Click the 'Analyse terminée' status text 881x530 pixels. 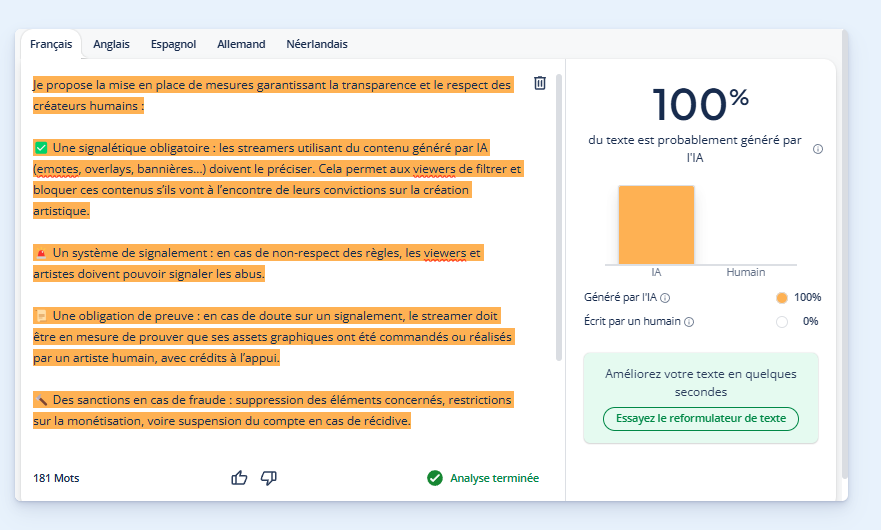pos(494,478)
